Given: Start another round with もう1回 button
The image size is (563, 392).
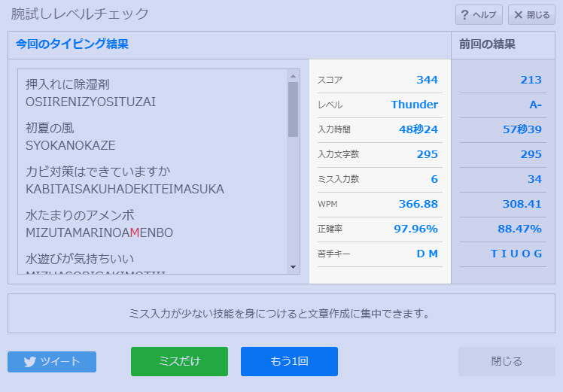Looking at the screenshot, I should 289,361.
